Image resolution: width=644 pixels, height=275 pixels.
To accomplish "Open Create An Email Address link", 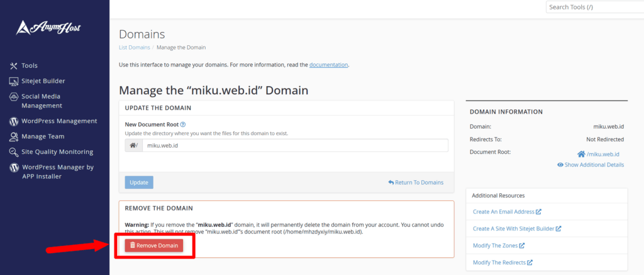I will pyautogui.click(x=504, y=212).
